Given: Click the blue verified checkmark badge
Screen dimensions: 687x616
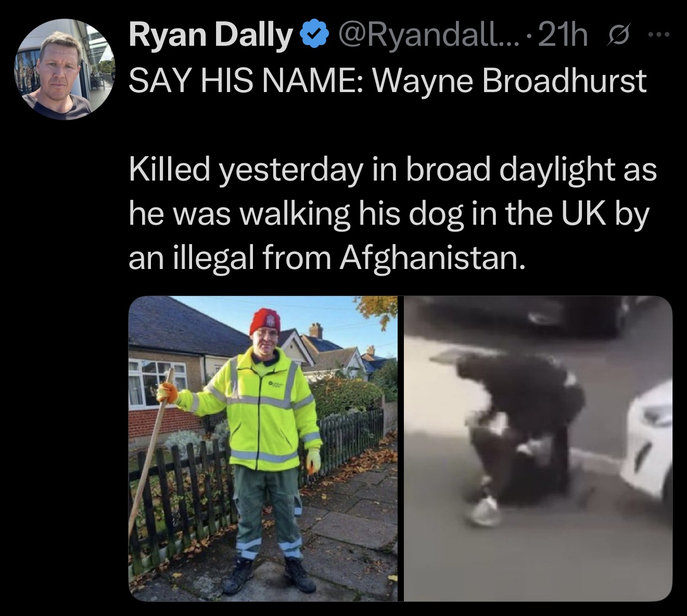Looking at the screenshot, I should 312,36.
